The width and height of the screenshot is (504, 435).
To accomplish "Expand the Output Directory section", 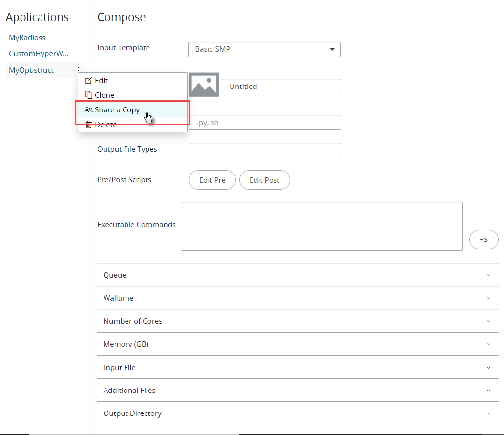I will (297, 413).
